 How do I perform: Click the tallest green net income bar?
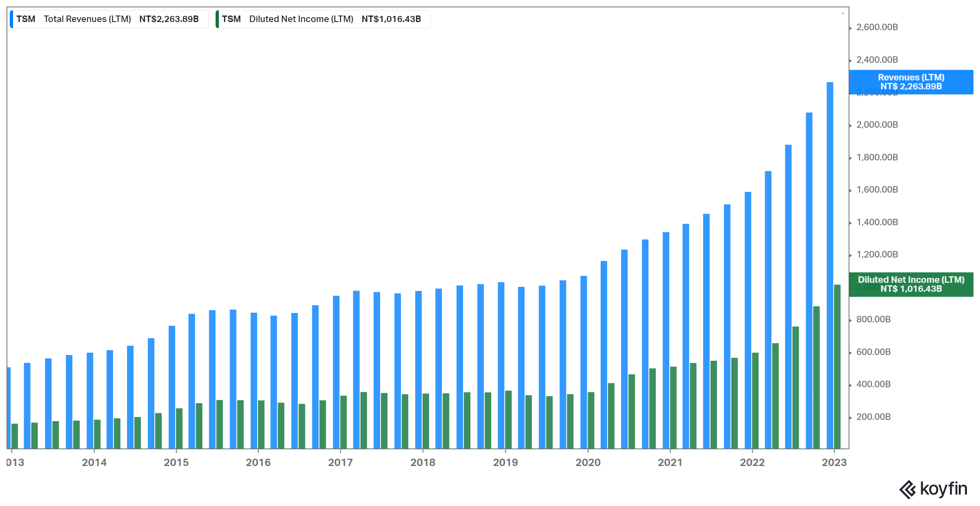point(837,367)
